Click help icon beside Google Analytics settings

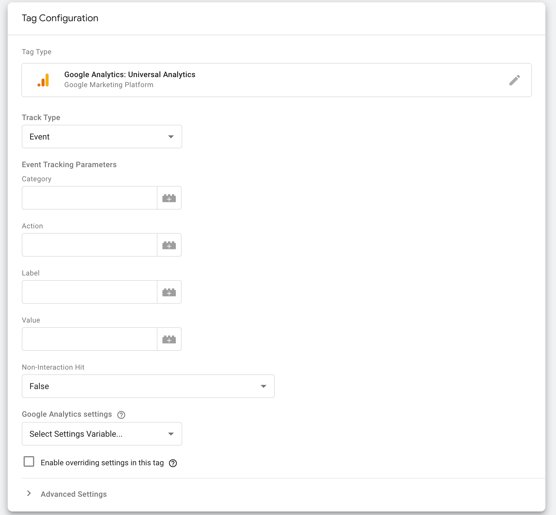pos(121,415)
